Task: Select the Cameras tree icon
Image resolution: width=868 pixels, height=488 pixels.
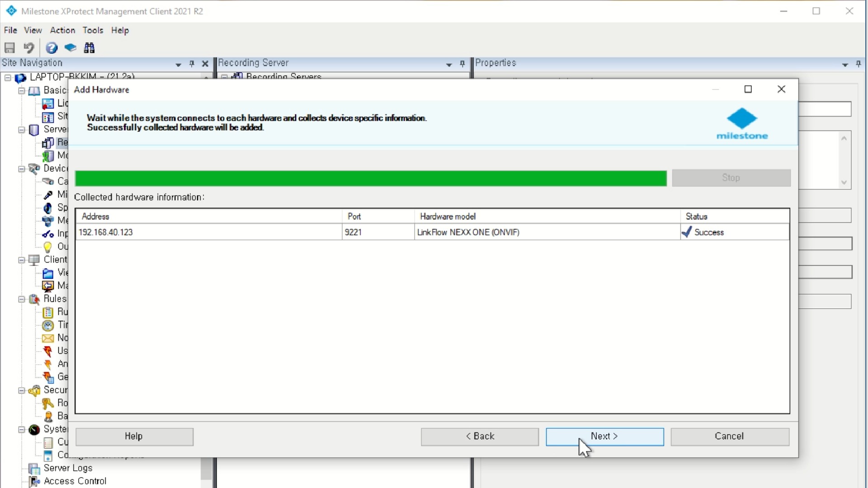Action: [48, 182]
